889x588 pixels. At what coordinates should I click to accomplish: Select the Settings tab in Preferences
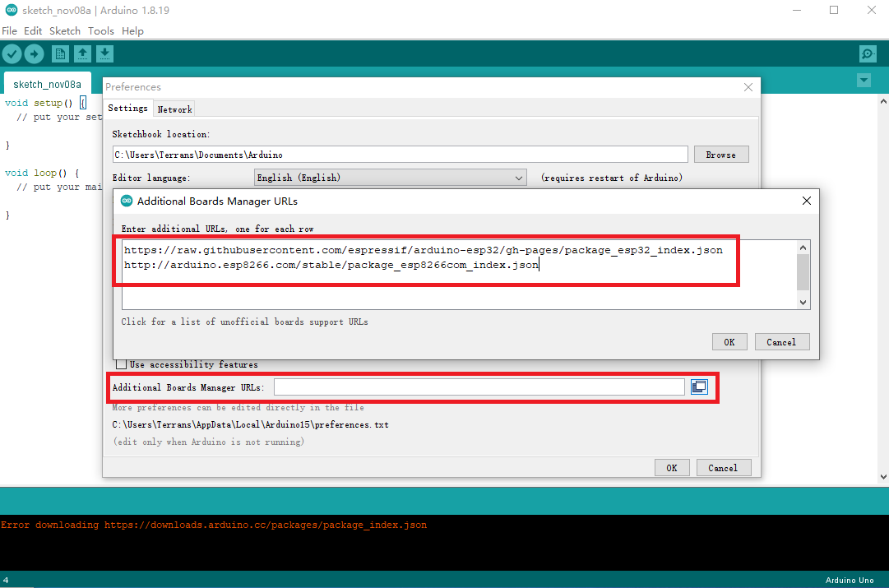[127, 108]
